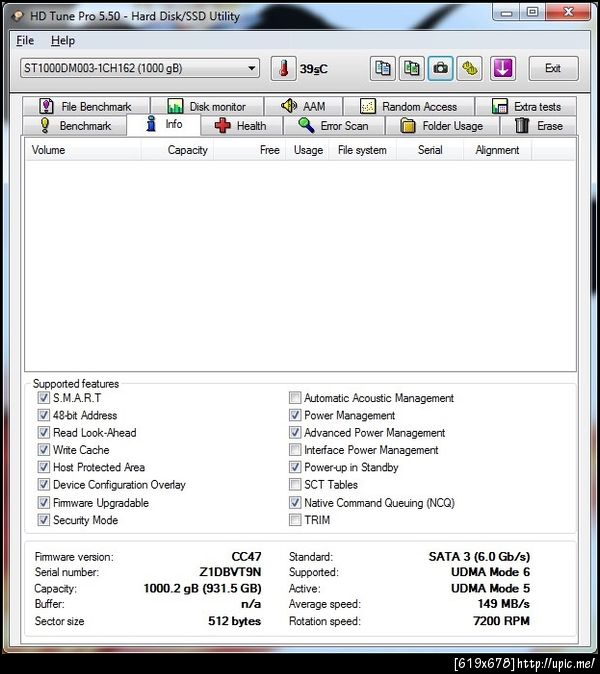This screenshot has width=600, height=674.
Task: Click the Free column header
Action: coord(250,150)
